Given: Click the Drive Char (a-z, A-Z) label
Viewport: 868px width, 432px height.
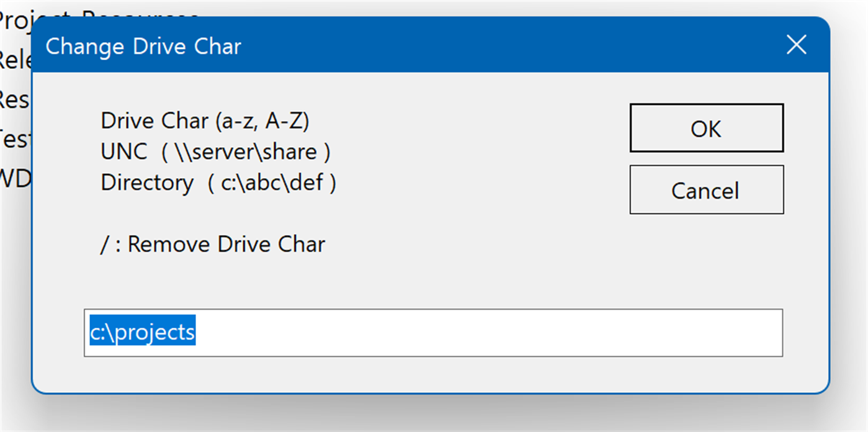Looking at the screenshot, I should click(205, 121).
